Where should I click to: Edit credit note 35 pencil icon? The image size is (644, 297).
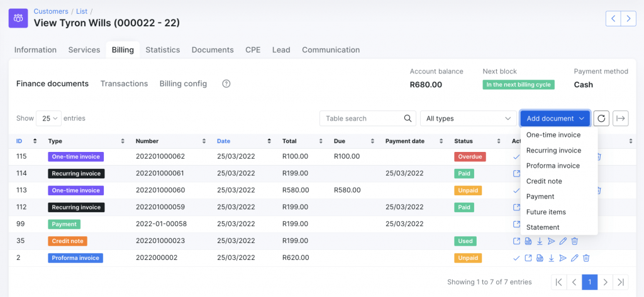point(563,240)
